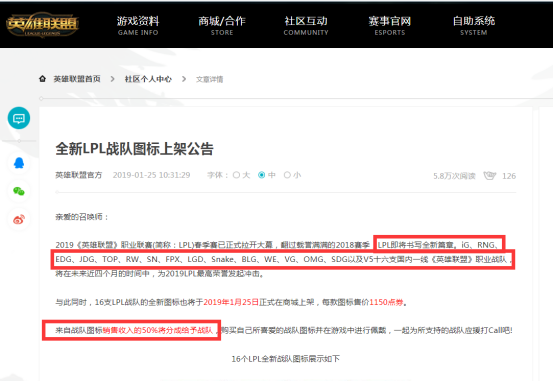Click the red price 1150点券
The width and height of the screenshot is (554, 382).
point(386,302)
